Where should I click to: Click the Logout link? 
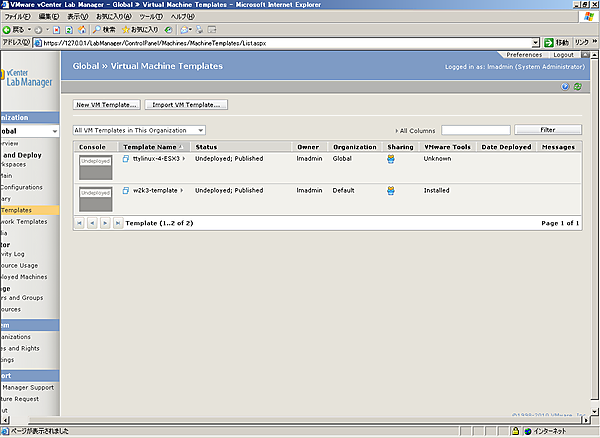564,54
